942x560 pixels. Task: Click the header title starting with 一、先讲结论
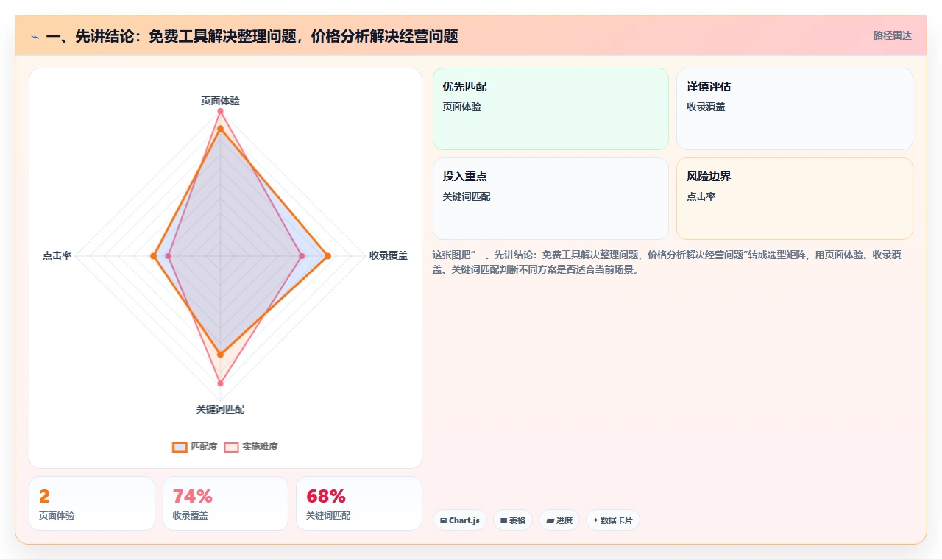tap(252, 37)
